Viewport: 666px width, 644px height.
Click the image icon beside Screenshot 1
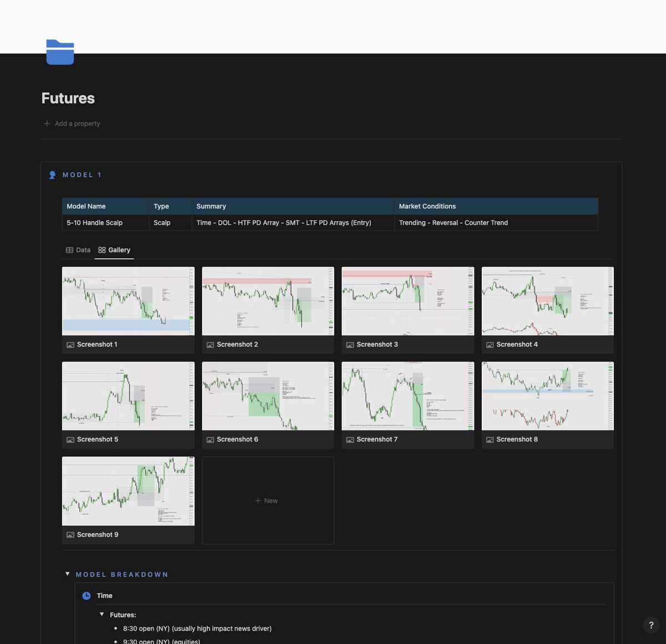(70, 344)
